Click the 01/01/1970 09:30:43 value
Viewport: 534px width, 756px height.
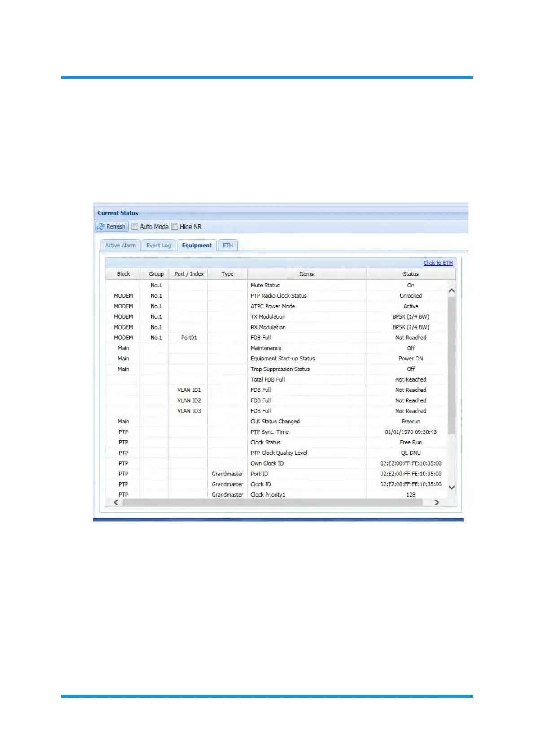click(411, 432)
